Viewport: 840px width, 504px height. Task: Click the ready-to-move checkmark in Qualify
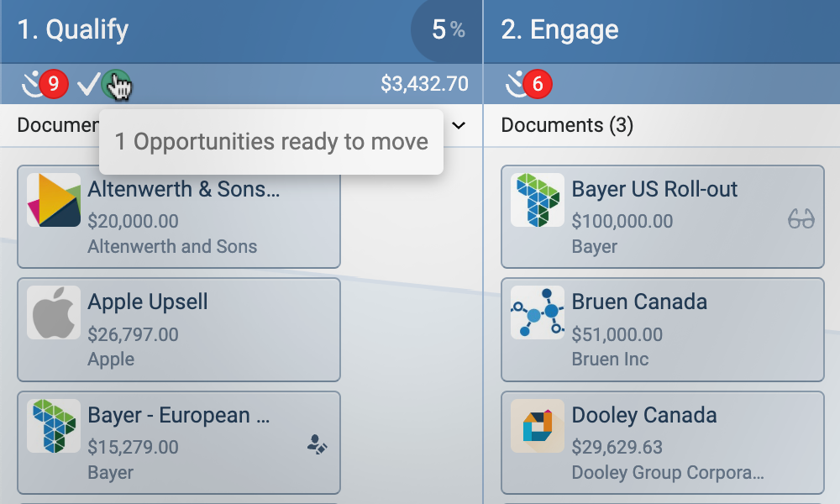pos(88,83)
